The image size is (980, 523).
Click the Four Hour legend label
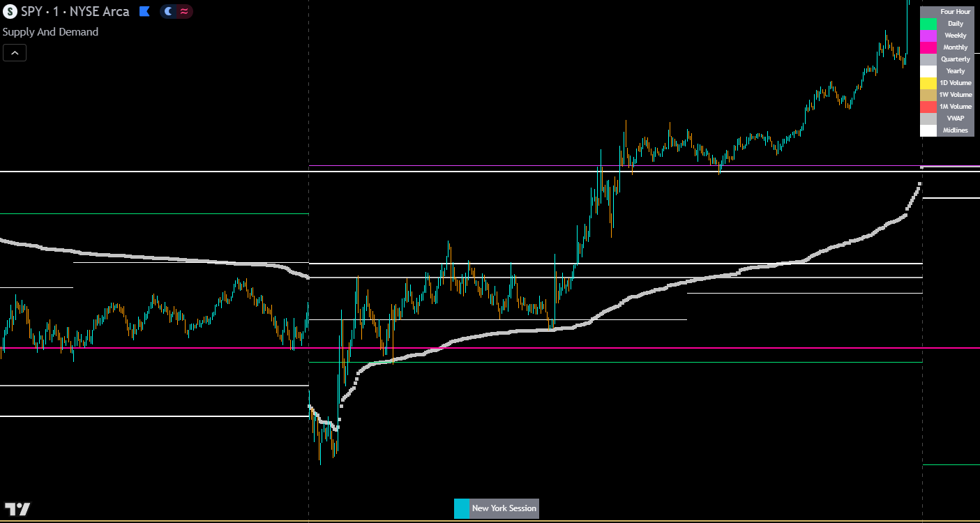(x=955, y=12)
